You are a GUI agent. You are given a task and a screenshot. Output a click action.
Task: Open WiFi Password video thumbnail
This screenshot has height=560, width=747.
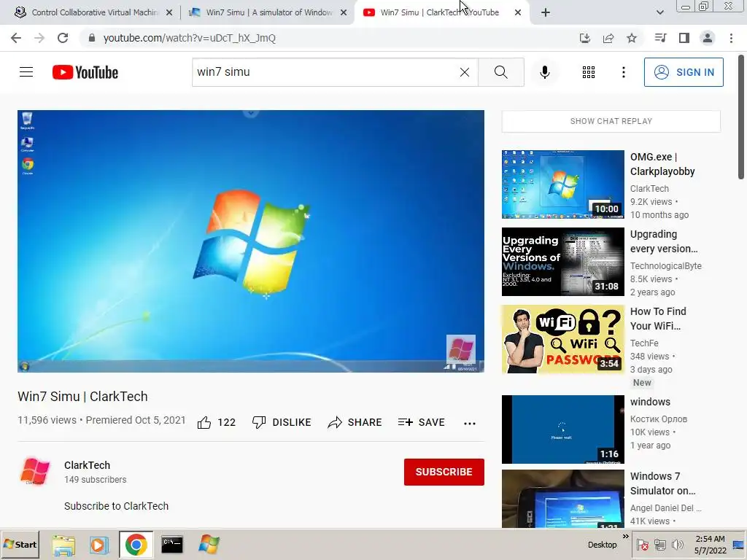pyautogui.click(x=562, y=339)
